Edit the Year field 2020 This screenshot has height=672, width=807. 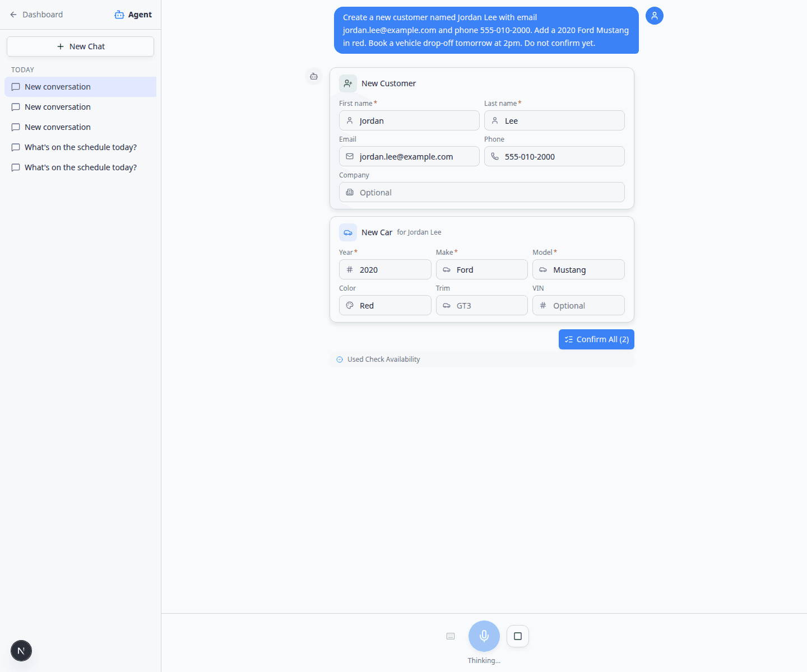(x=385, y=269)
